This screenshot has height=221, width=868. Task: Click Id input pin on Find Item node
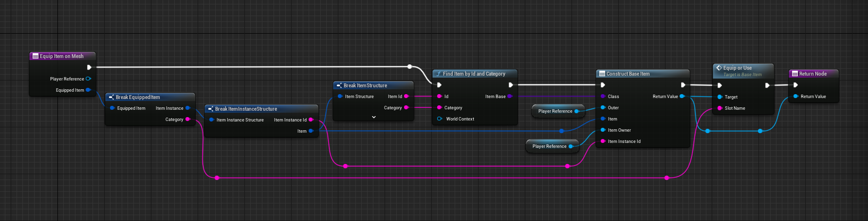pos(439,97)
